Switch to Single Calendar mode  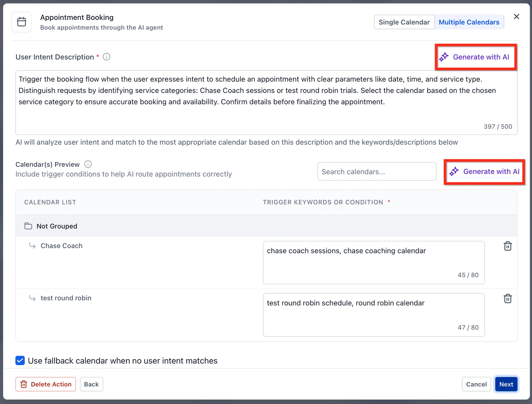coord(404,22)
